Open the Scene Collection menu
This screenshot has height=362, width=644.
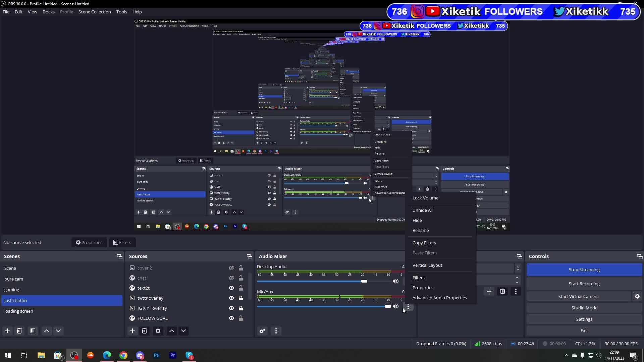[95, 12]
